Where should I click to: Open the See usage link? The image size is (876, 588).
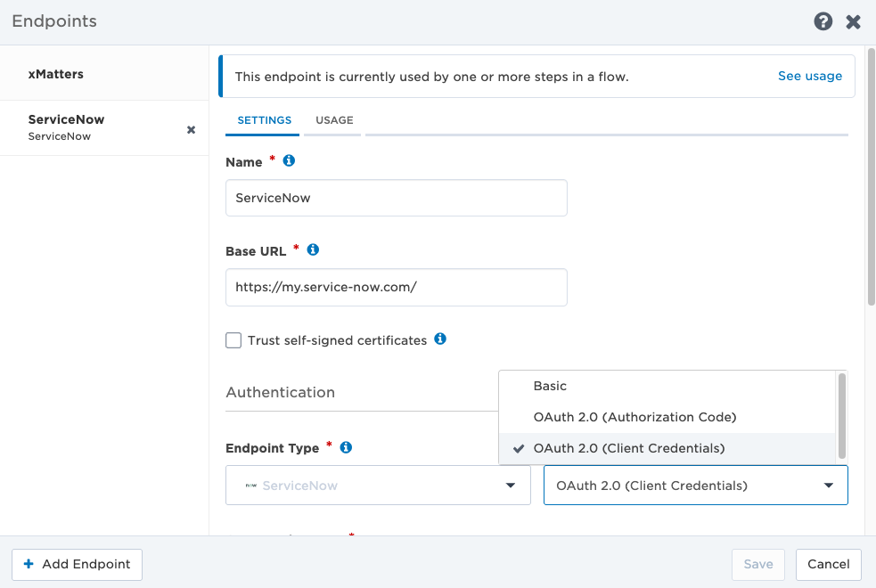(810, 76)
